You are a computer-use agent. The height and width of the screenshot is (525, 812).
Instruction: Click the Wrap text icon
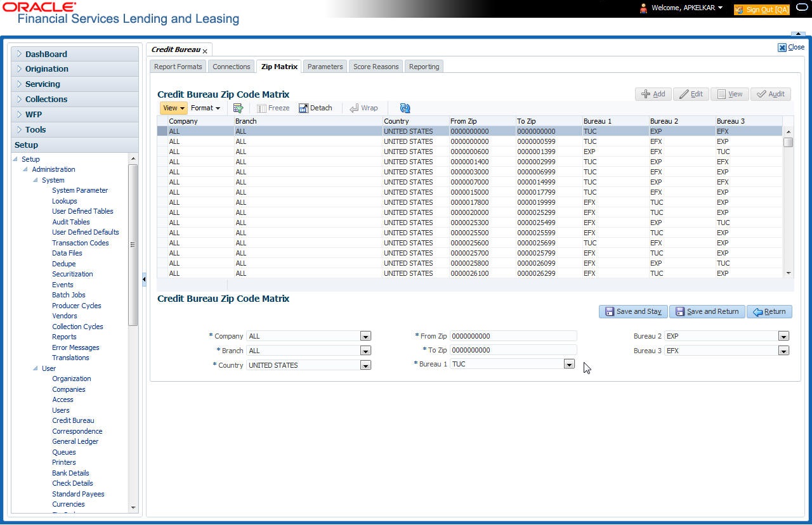(x=363, y=108)
